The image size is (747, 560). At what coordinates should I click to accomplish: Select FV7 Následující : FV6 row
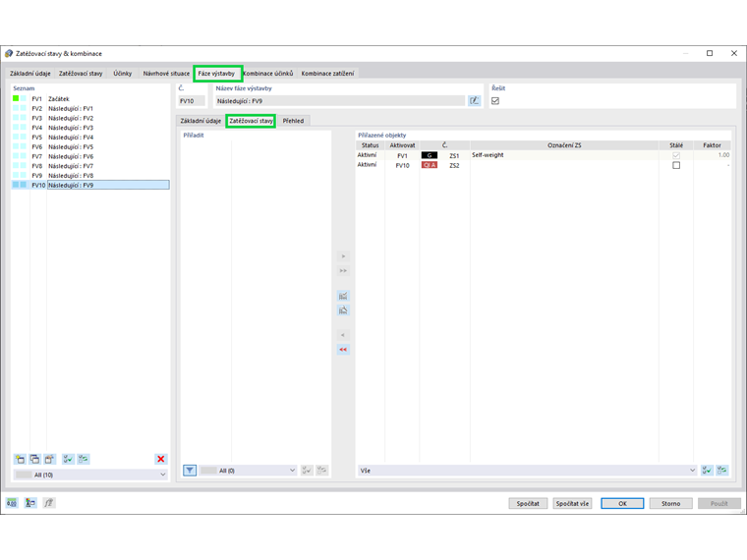click(90, 156)
